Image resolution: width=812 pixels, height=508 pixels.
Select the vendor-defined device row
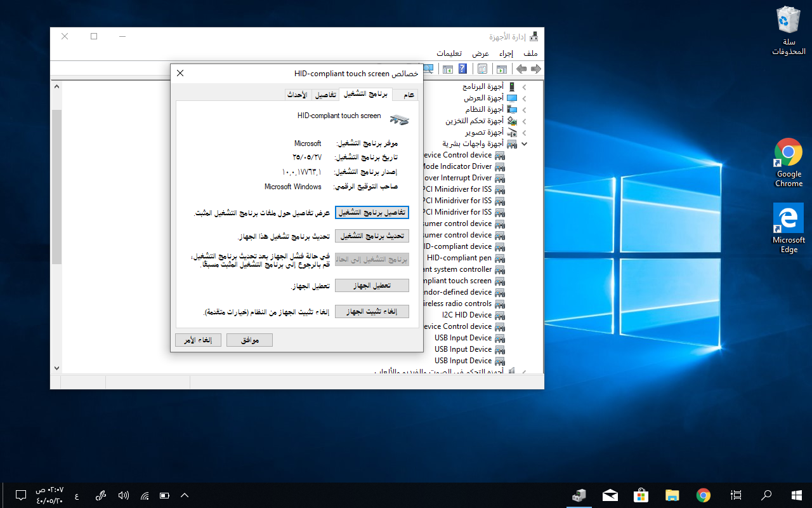tap(464, 292)
